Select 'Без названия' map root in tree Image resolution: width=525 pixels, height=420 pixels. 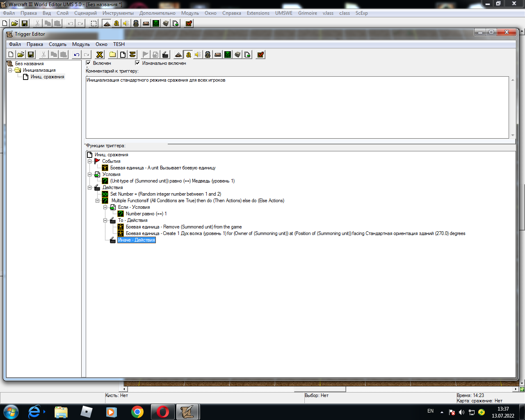[x=29, y=64]
